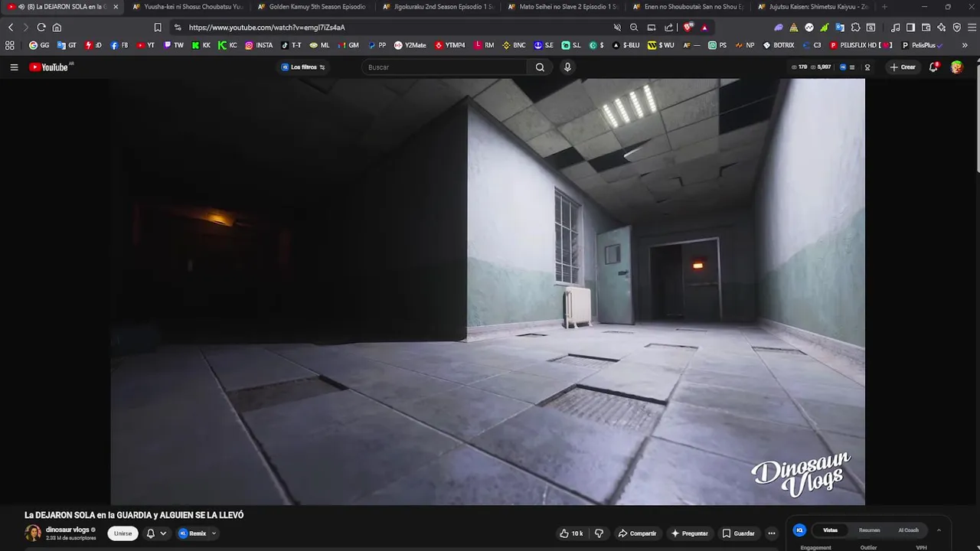This screenshot has height=551, width=980.
Task: Open the Brave Shields lion icon
Action: pos(688,28)
